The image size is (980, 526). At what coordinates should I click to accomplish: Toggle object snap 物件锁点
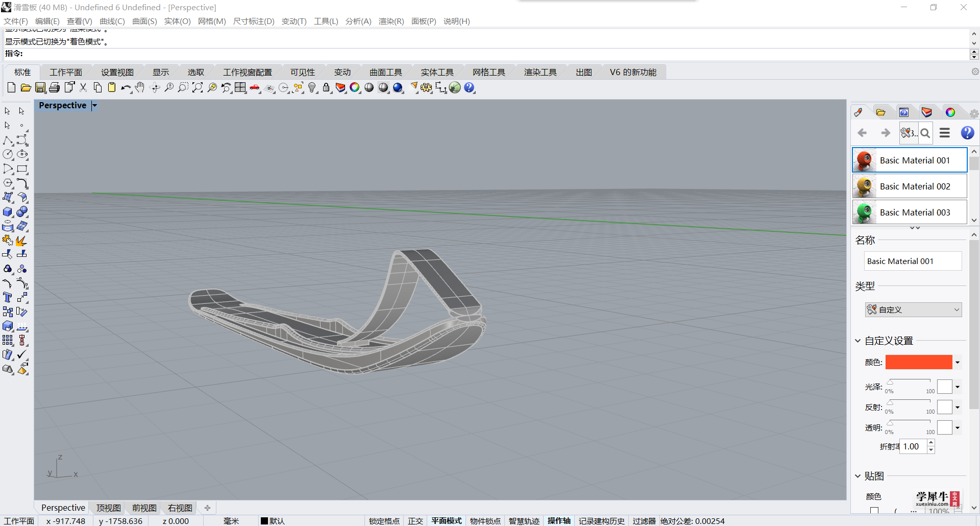click(x=485, y=521)
